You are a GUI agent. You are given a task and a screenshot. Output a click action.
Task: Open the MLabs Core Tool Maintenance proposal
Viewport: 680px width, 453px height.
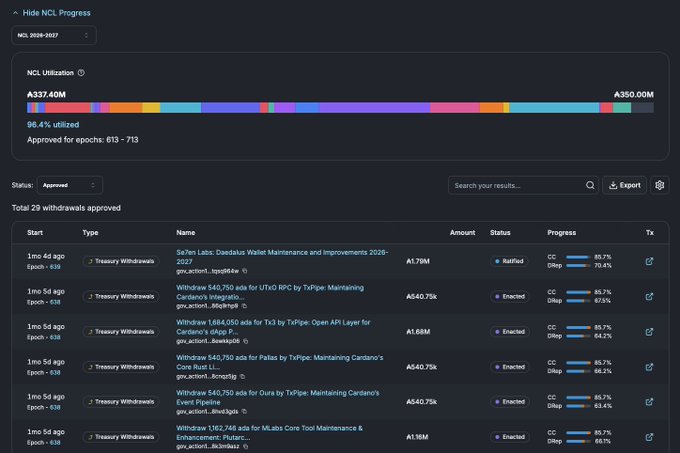(269, 433)
